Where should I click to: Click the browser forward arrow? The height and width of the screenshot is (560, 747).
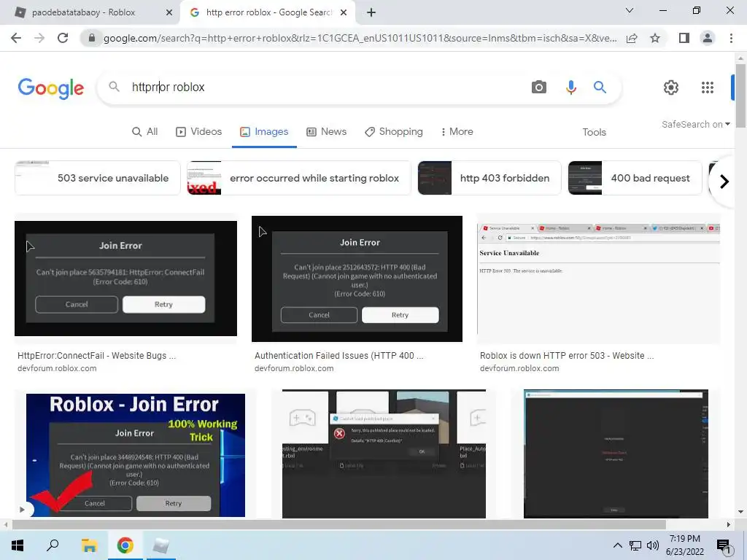click(x=39, y=38)
